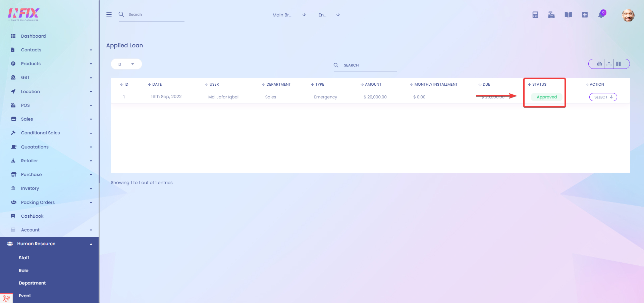Click user name Md. Jafar Iqbal
The image size is (644, 303).
[223, 97]
